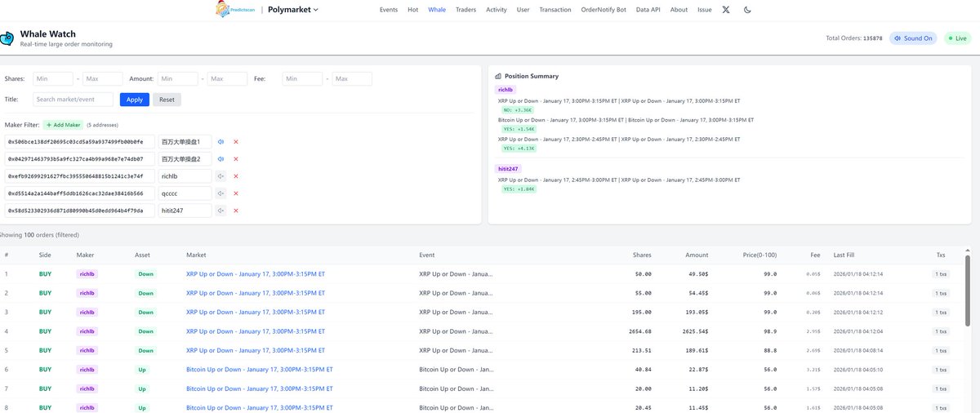Focus the Amount Min field
The height and width of the screenshot is (413, 980).
click(x=178, y=79)
